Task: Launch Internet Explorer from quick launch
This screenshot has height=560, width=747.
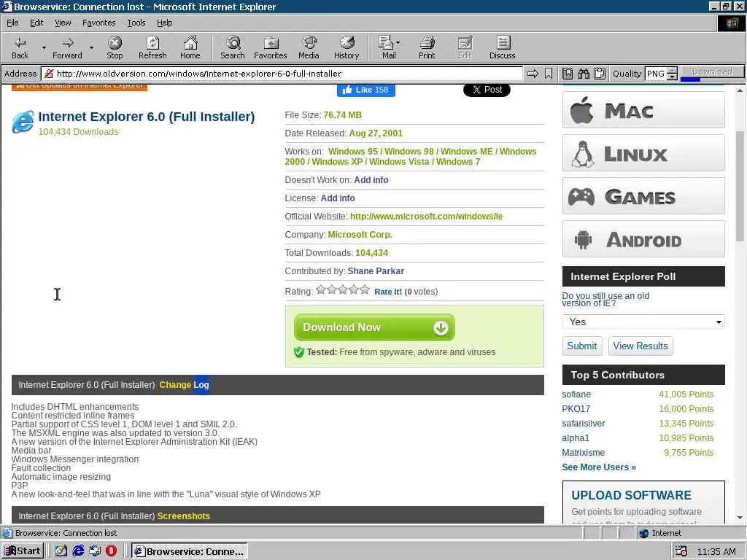Action: click(78, 551)
